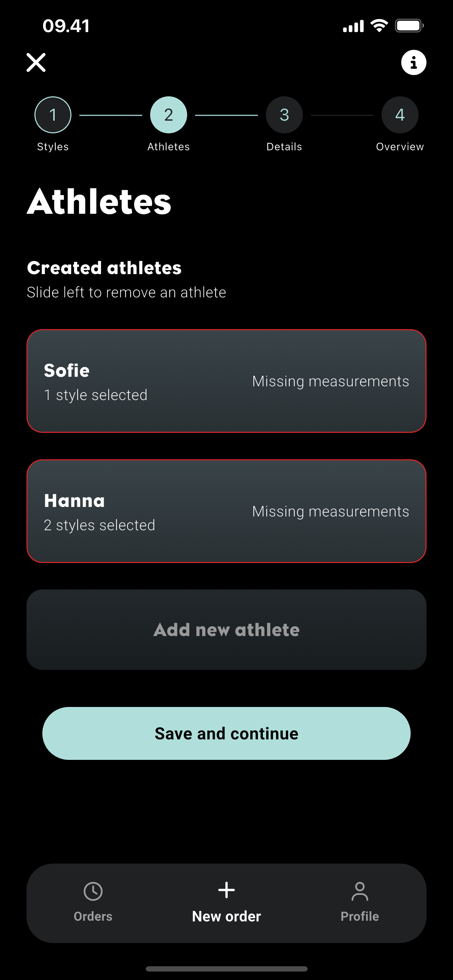Open the Profile person icon
The width and height of the screenshot is (453, 980).
pyautogui.click(x=360, y=891)
